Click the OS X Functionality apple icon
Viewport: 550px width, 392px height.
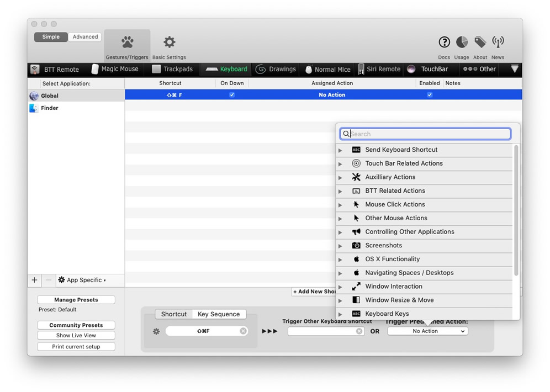pyautogui.click(x=356, y=259)
